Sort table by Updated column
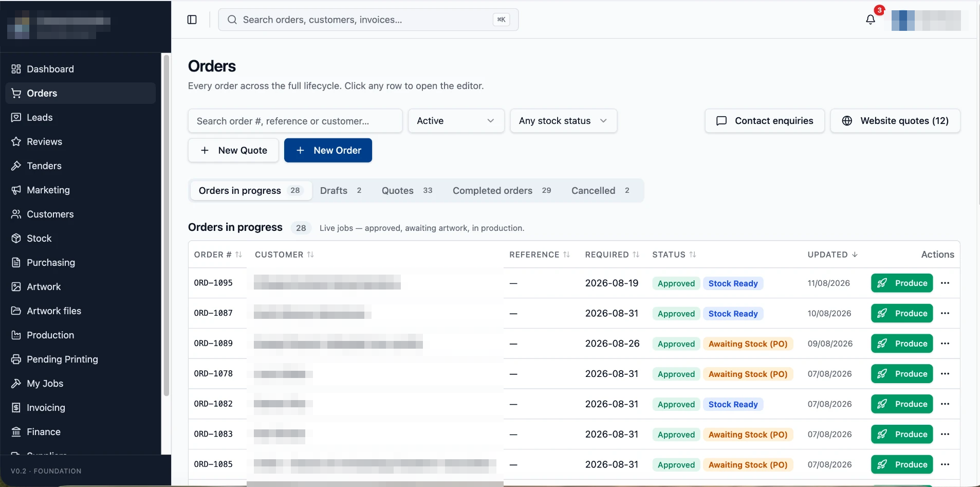This screenshot has width=980, height=487. [x=833, y=255]
